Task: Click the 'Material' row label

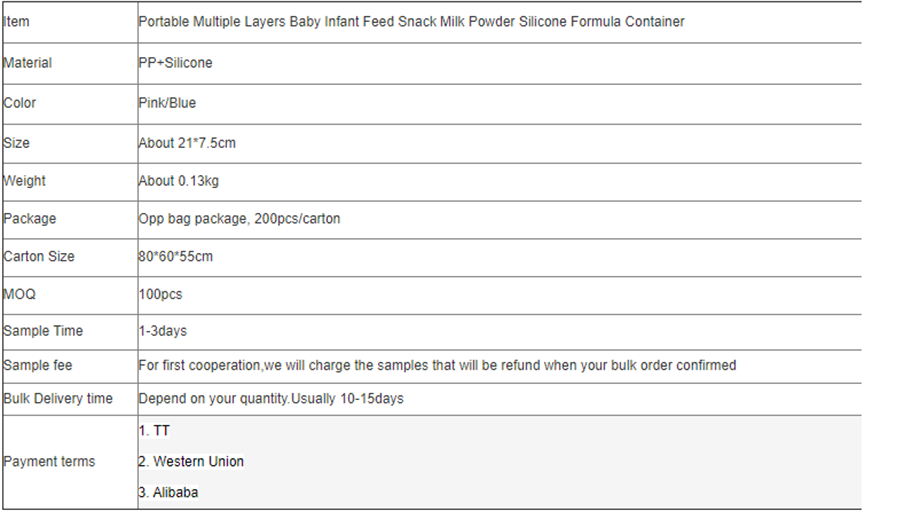Action: pos(28,63)
